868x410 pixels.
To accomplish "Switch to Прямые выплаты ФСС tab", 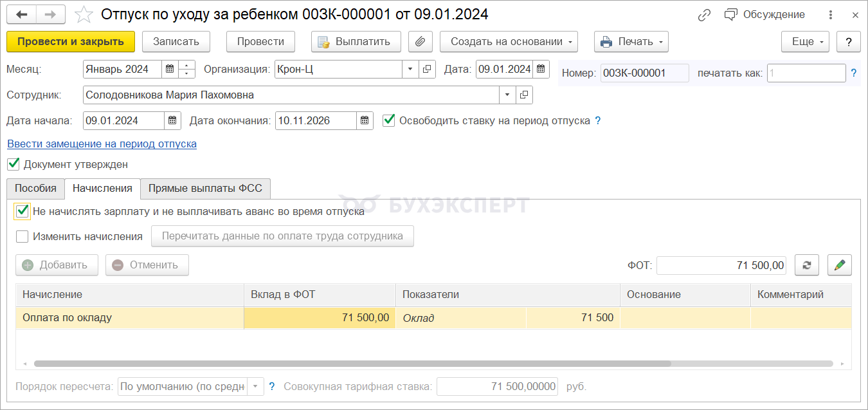I will point(206,189).
